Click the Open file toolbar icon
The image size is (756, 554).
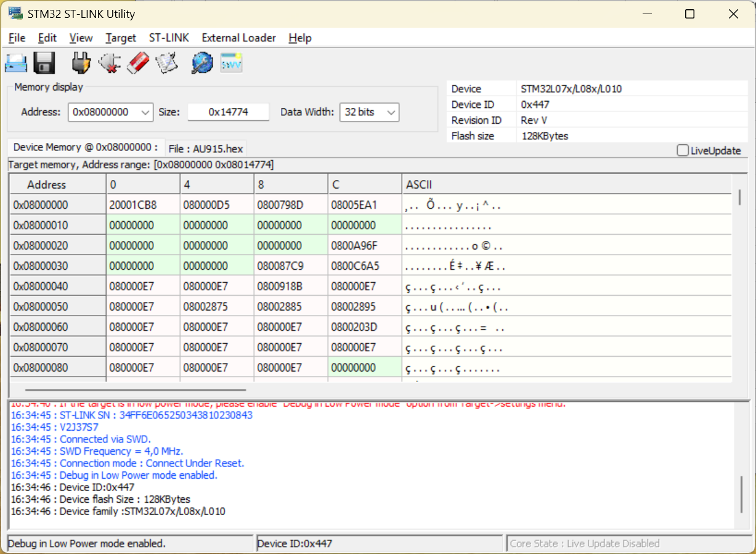pyautogui.click(x=16, y=63)
